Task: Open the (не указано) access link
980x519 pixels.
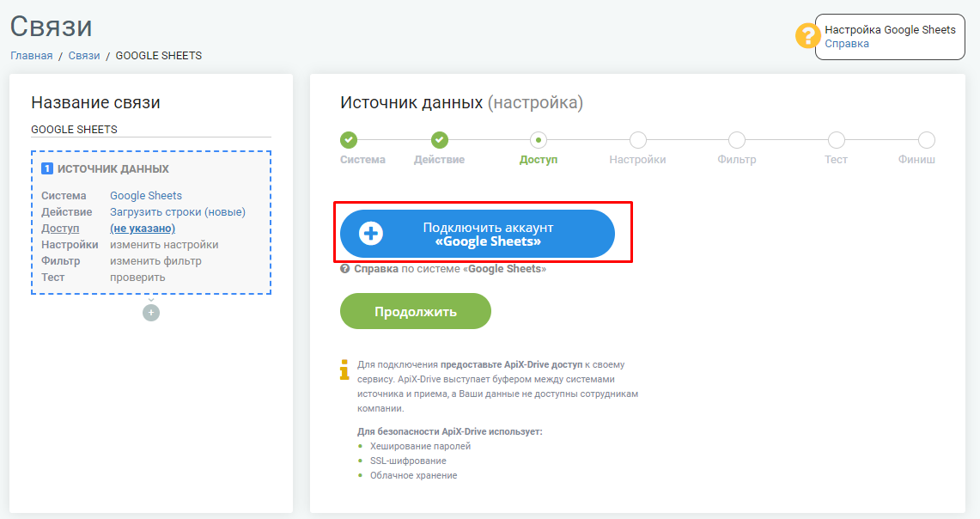Action: 143,229
